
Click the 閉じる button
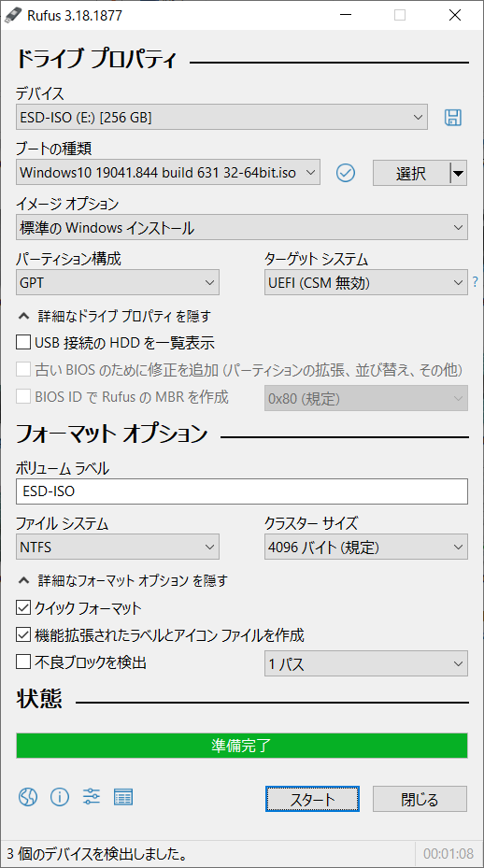(420, 800)
